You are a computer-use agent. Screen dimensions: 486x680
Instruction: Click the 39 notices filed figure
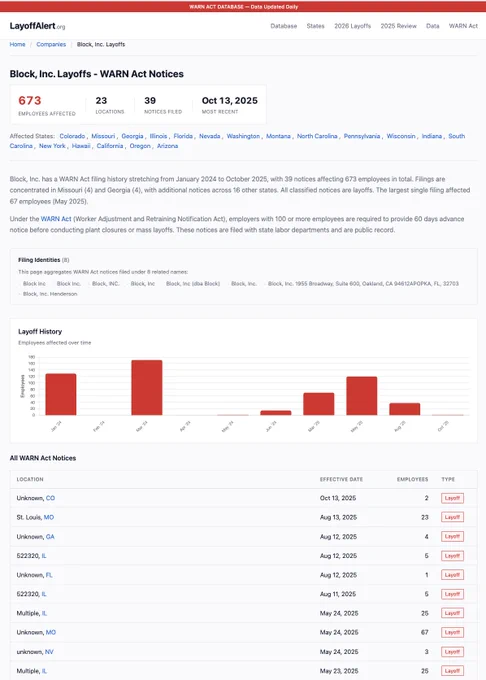150,101
